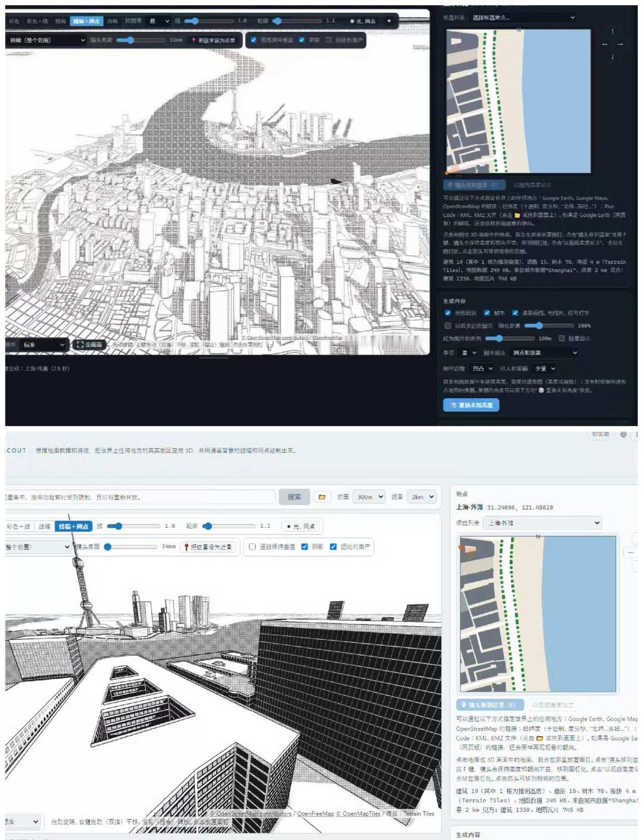Select 线稿+网点 tab in the dark window
Screen dimensions: 643x840
click(x=86, y=21)
